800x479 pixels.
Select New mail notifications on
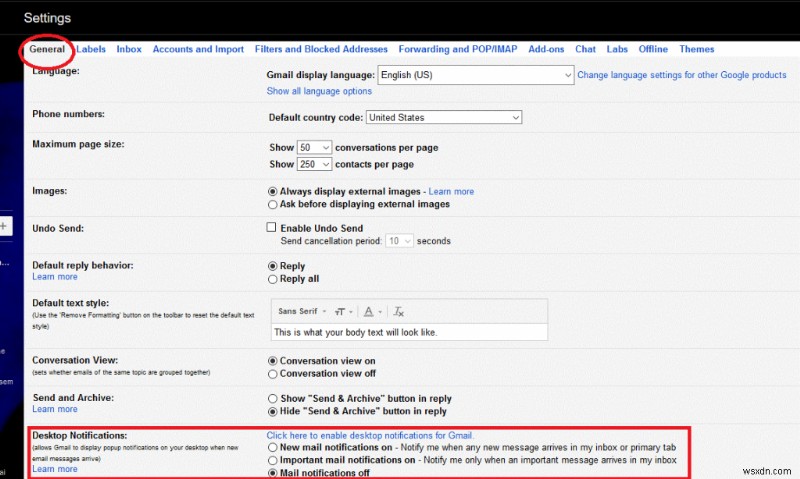pyautogui.click(x=272, y=448)
